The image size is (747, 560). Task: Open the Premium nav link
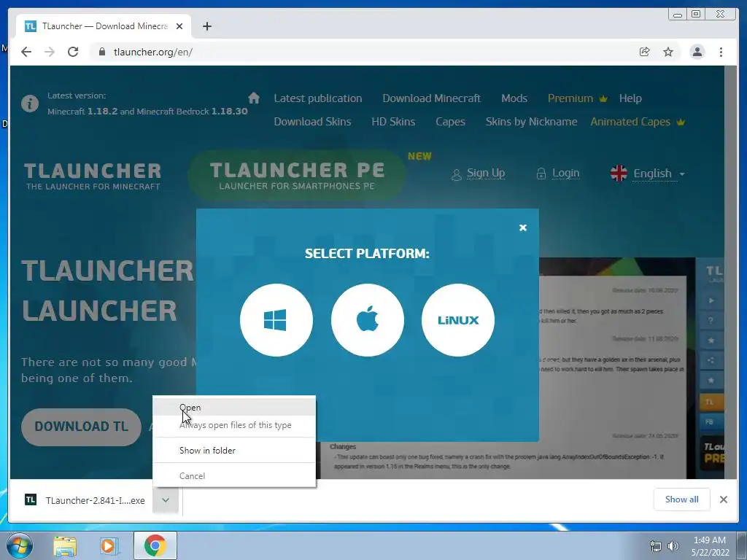coord(578,98)
